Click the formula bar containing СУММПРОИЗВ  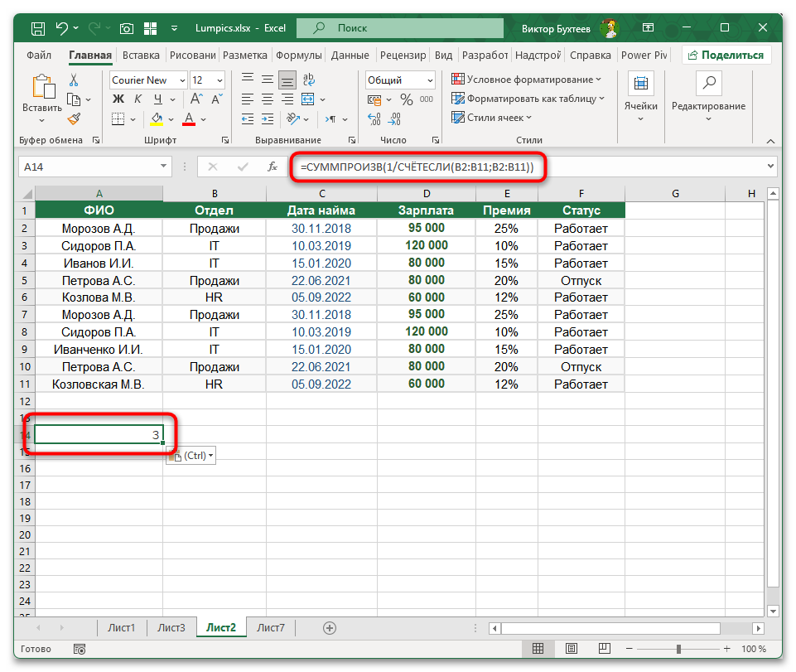tap(414, 167)
